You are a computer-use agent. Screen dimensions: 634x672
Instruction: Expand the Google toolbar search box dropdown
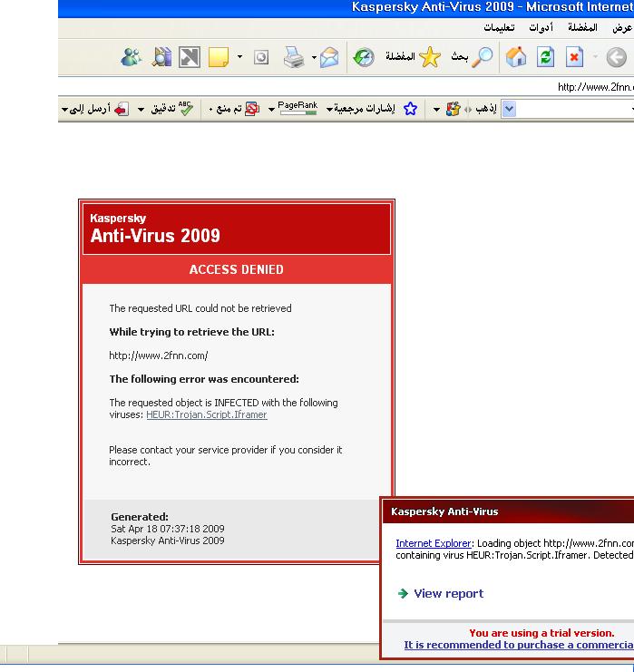(x=508, y=109)
